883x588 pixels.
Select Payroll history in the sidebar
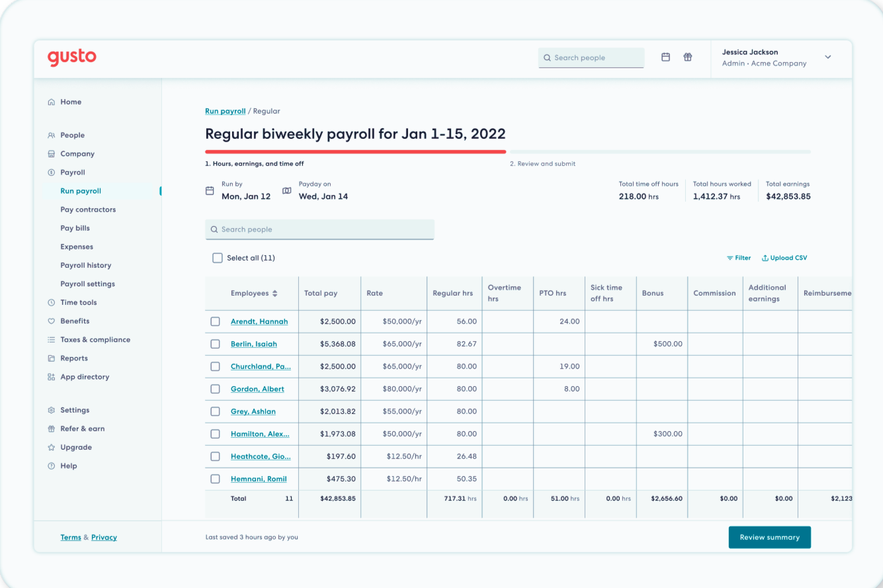click(x=86, y=265)
